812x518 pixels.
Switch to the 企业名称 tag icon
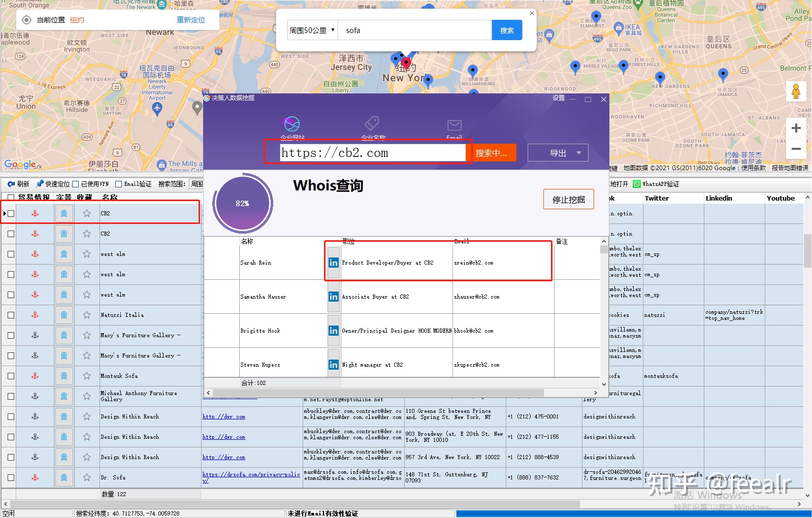click(x=372, y=123)
